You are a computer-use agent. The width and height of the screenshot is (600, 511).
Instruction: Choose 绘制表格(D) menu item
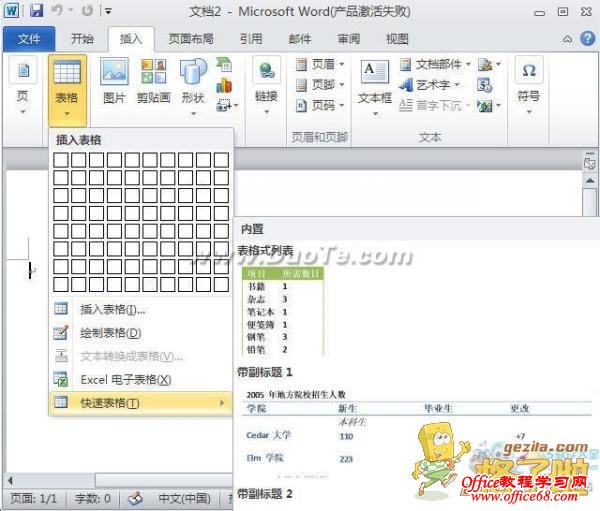[x=141, y=333]
